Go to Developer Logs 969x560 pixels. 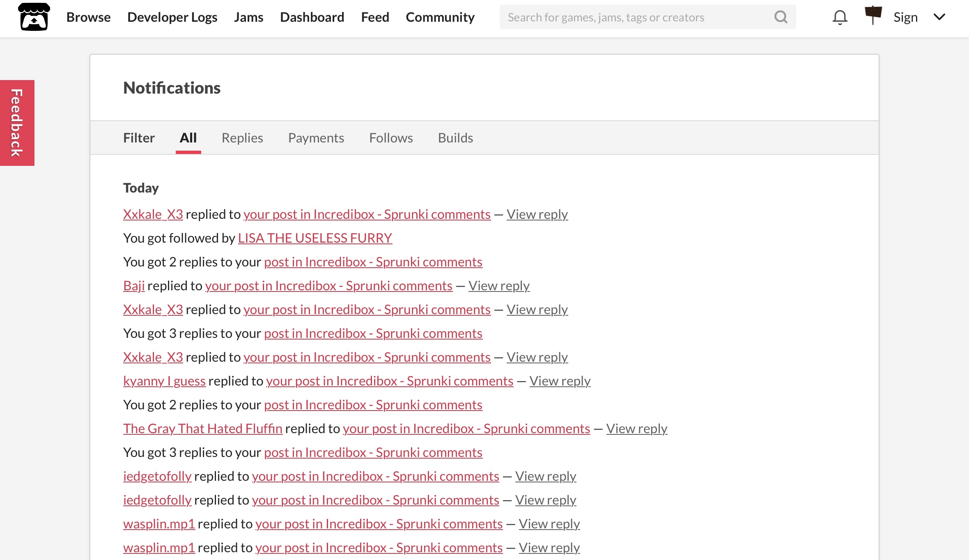tap(172, 17)
